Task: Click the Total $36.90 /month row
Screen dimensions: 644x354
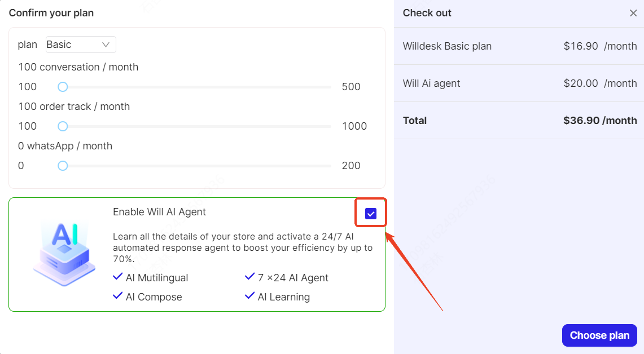Action: tap(519, 121)
